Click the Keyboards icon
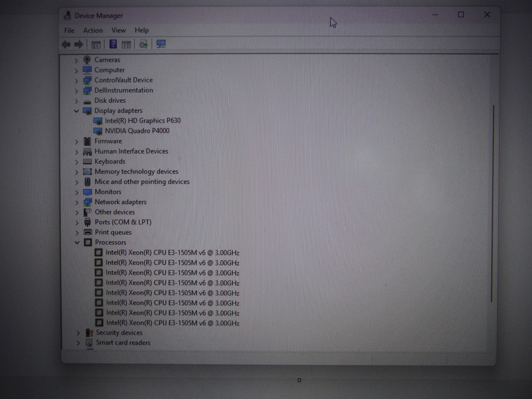 (x=87, y=162)
